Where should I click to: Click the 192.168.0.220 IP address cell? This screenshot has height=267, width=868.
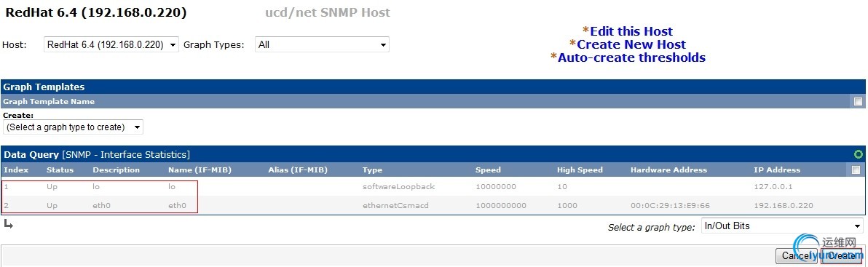pyautogui.click(x=784, y=206)
